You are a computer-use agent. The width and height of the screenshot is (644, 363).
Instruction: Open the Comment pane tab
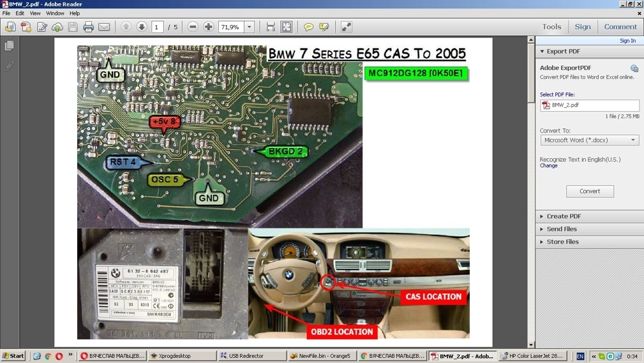coord(620,27)
